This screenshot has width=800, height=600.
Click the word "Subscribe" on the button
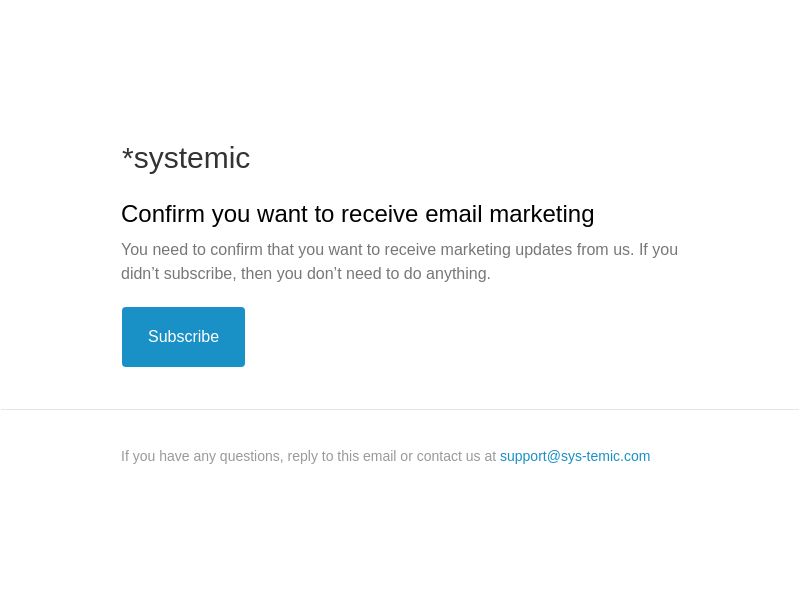click(x=183, y=337)
